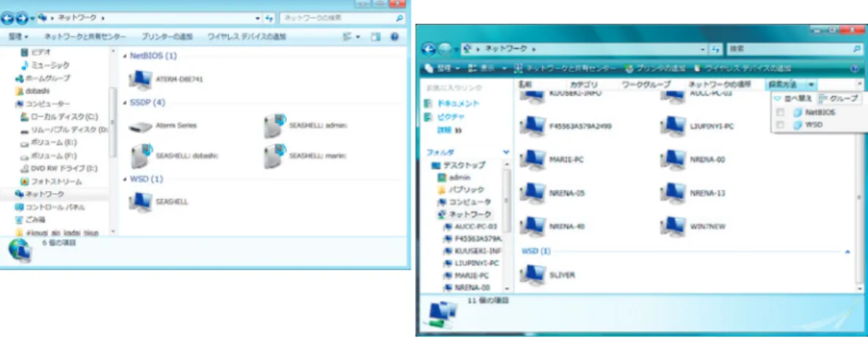Image resolution: width=868 pixels, height=342 pixels.
Task: Select 並べ替え option in column popup
Action: point(793,98)
